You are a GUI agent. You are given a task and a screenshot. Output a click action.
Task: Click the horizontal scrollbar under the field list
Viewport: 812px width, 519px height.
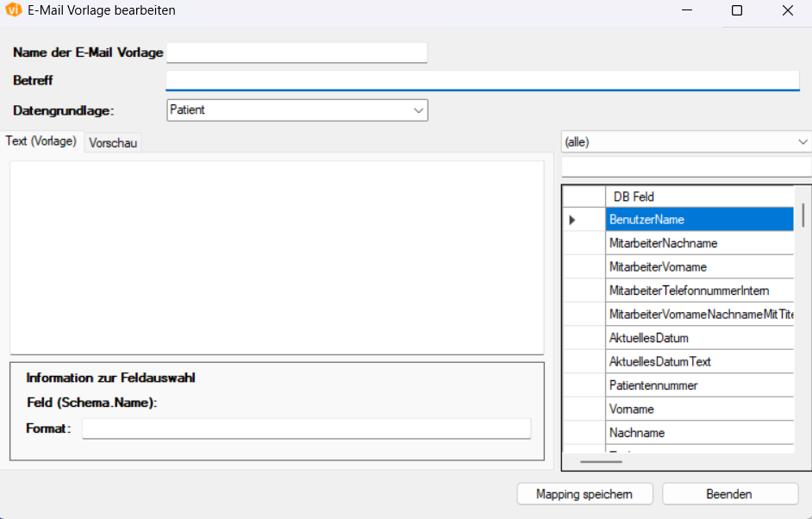(601, 461)
